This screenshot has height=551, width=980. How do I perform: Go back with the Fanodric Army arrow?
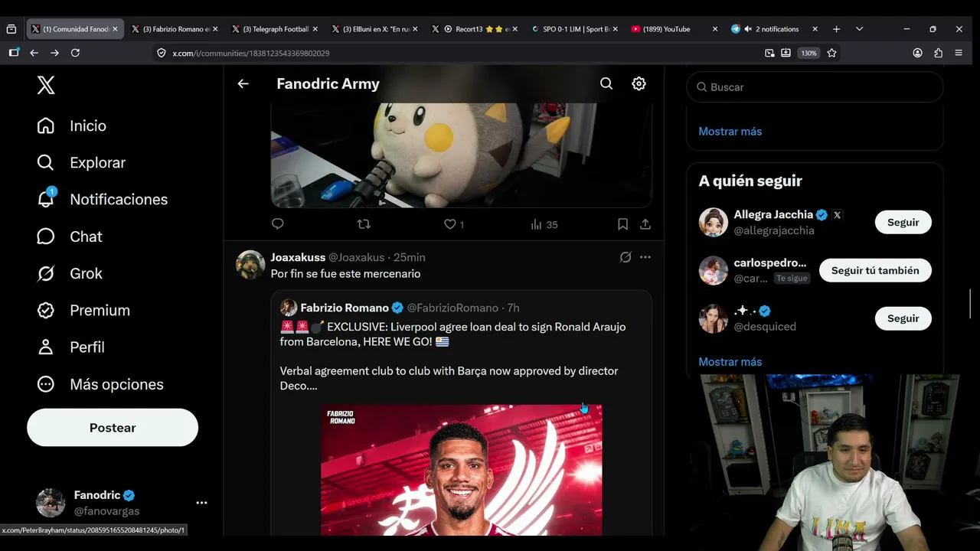(243, 84)
